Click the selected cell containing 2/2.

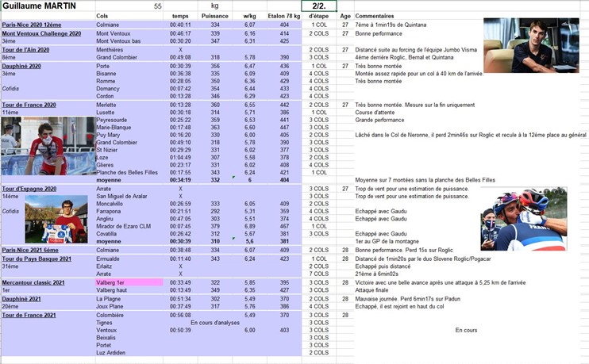coord(319,6)
